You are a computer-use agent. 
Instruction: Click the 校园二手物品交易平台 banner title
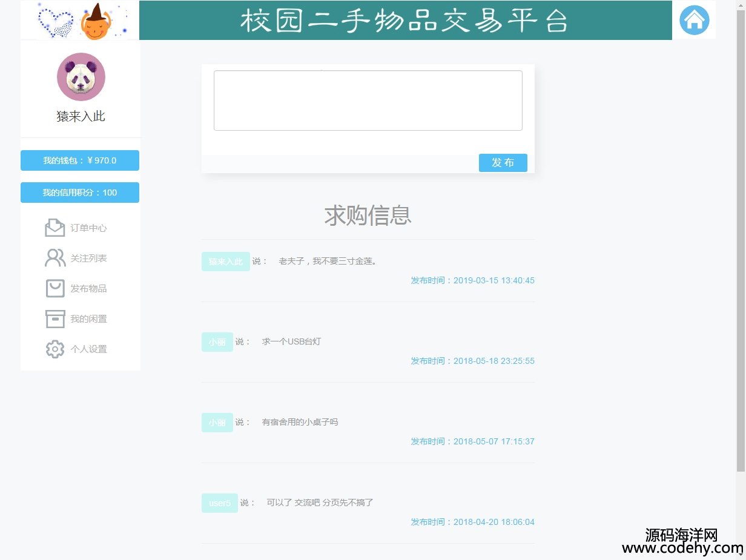click(x=404, y=21)
